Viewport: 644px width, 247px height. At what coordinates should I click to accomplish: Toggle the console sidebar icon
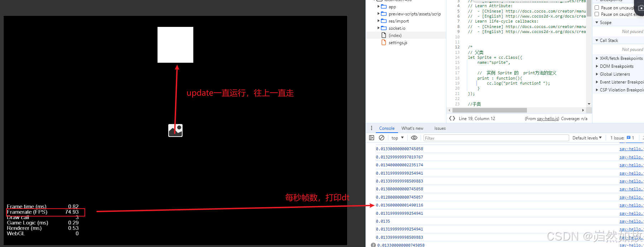coord(372,138)
